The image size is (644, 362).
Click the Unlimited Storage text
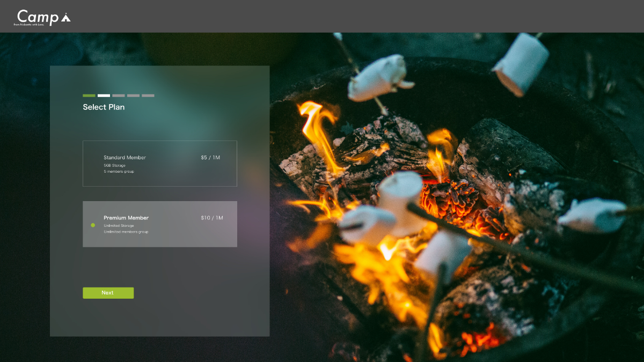(119, 226)
